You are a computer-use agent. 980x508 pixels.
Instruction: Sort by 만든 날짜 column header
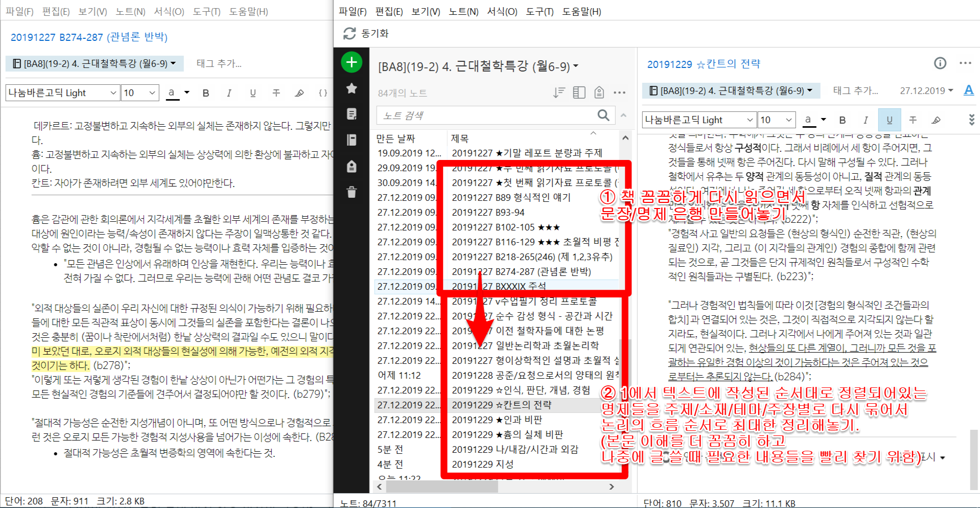[x=396, y=138]
